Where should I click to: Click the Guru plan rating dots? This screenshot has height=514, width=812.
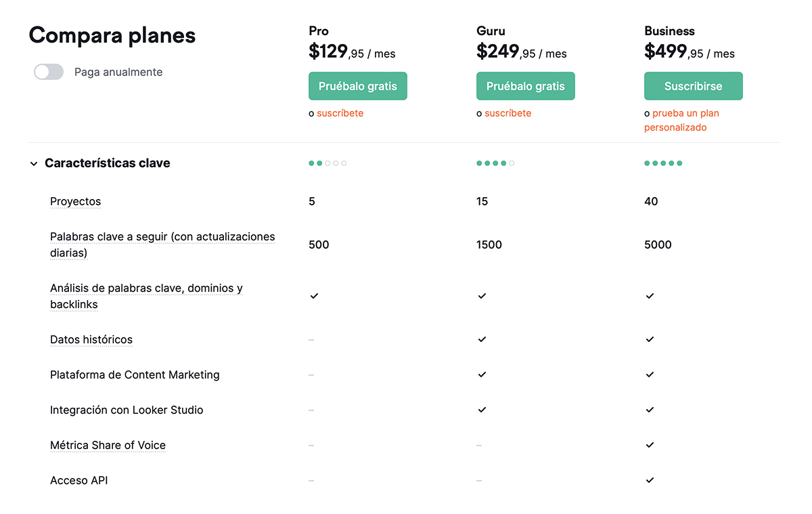(495, 163)
